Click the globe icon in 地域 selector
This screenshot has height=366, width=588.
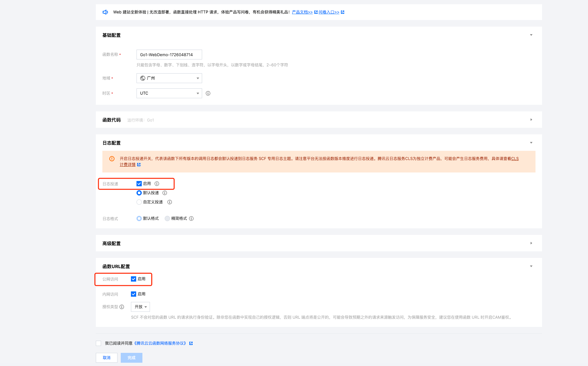(143, 78)
